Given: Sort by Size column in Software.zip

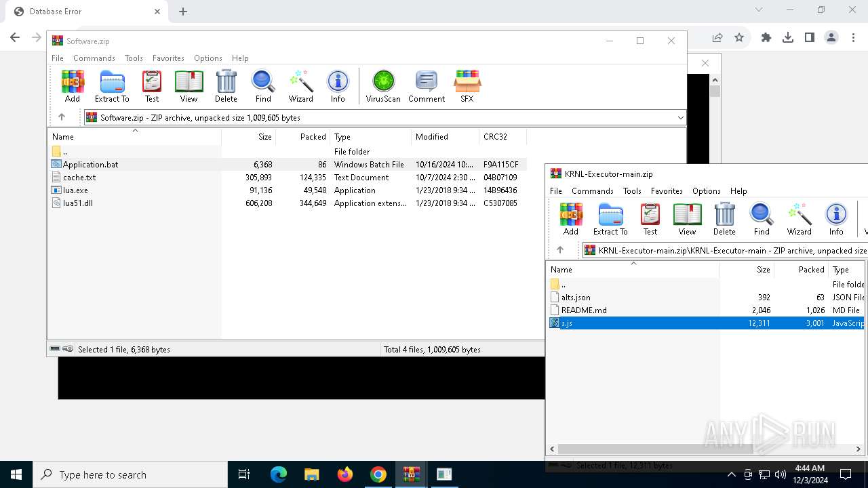Looking at the screenshot, I should tap(249, 137).
